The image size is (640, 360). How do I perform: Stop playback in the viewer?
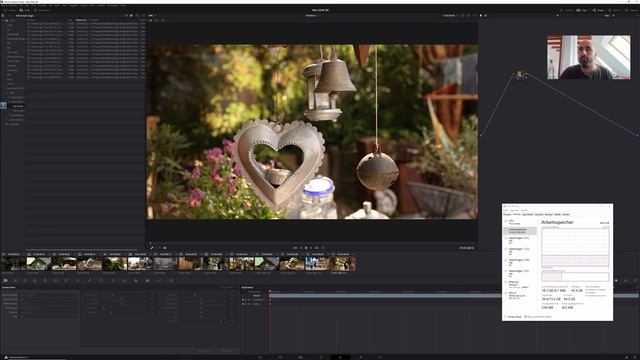coord(306,248)
